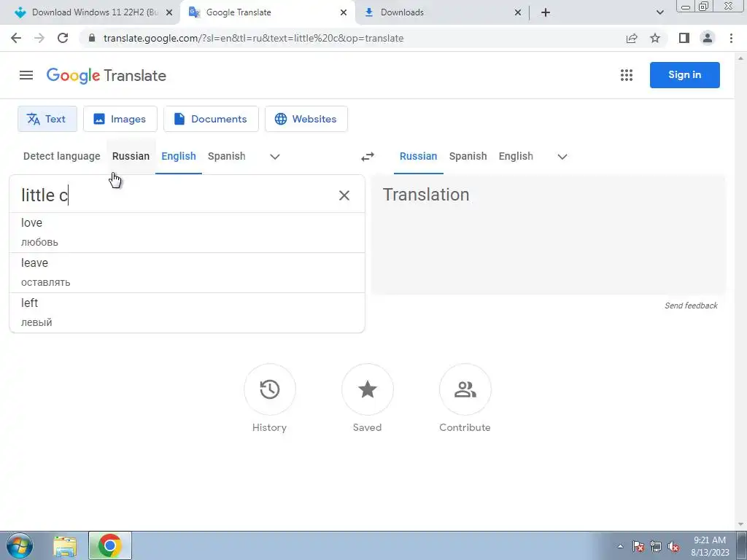Click Send feedback link

692,306
